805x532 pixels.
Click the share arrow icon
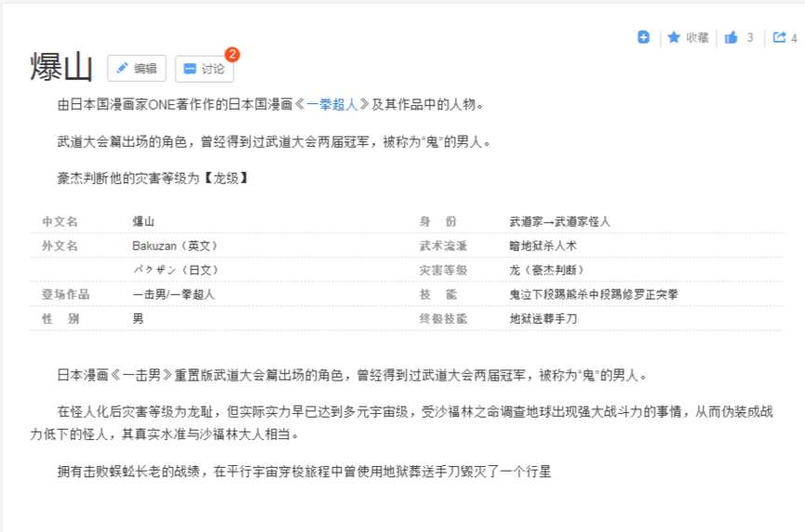click(x=779, y=37)
